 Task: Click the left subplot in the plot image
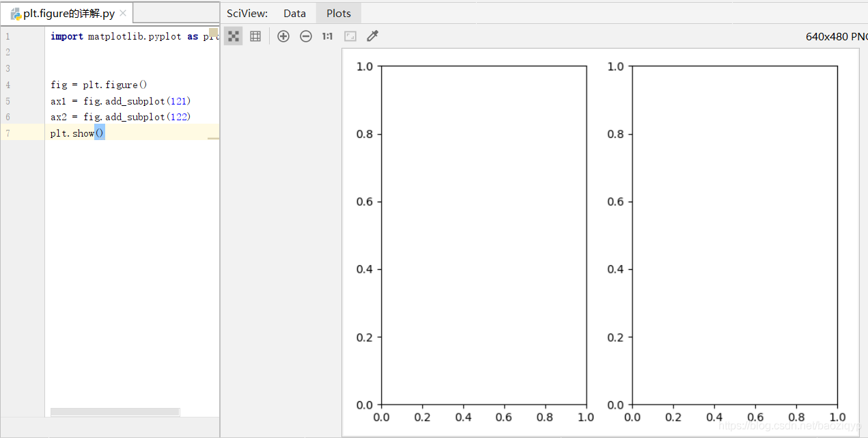(484, 235)
